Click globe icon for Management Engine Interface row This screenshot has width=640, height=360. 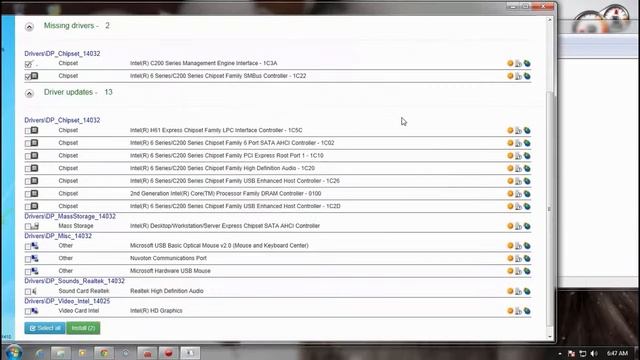coord(527,64)
